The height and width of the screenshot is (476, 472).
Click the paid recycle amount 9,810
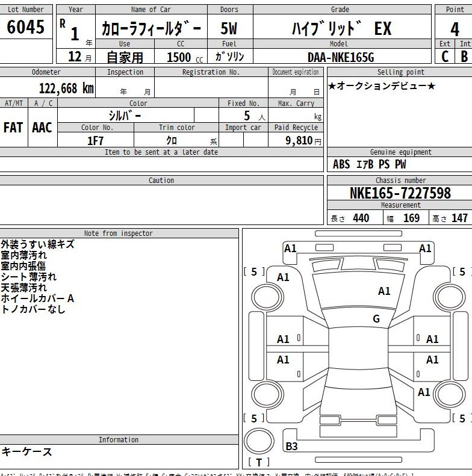pos(299,140)
